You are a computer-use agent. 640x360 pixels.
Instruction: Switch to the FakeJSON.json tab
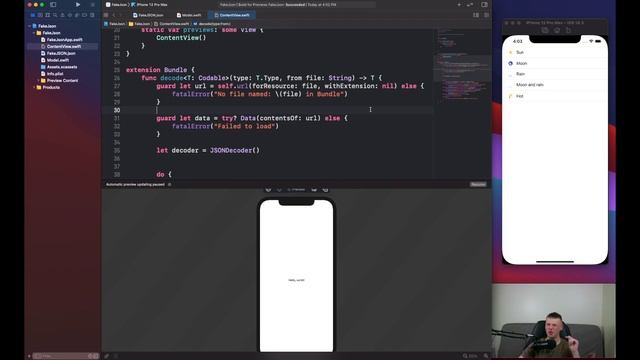(148, 15)
